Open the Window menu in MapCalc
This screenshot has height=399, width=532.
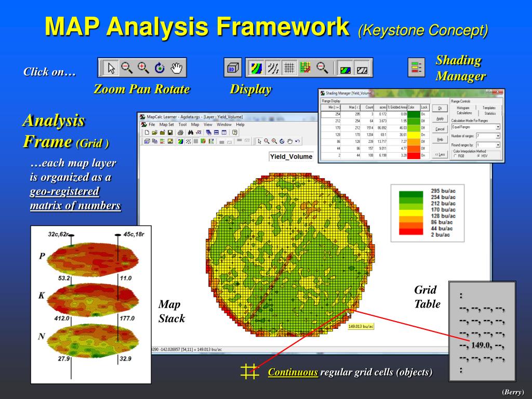224,124
